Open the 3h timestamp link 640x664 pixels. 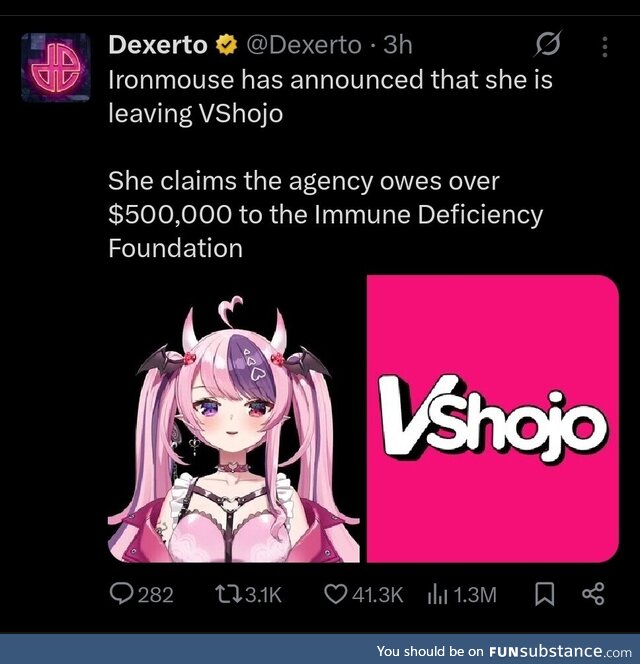397,45
